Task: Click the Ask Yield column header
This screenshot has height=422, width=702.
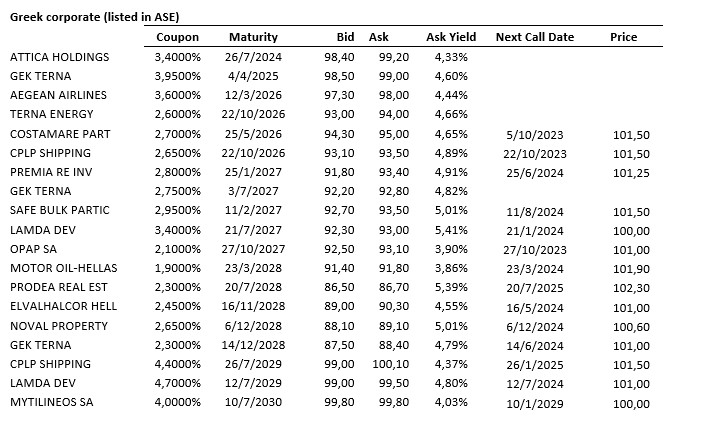Action: [449, 37]
